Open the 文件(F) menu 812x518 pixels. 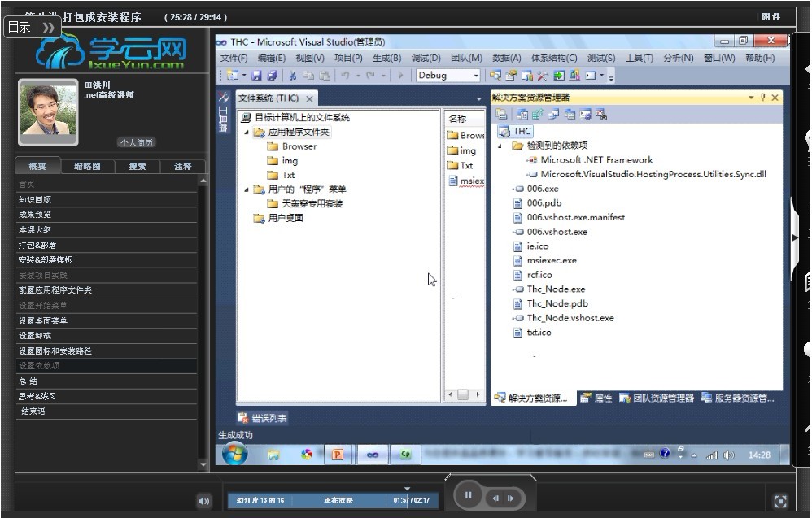click(234, 58)
